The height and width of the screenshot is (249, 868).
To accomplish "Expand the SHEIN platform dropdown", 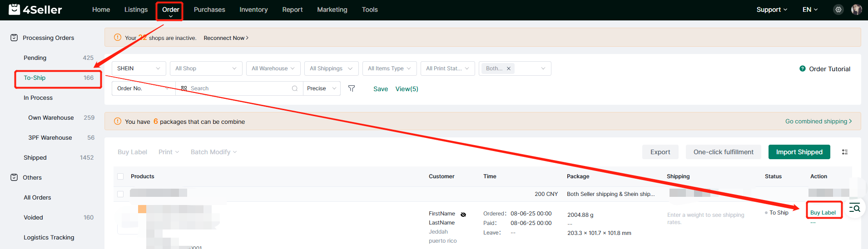I will click(139, 68).
